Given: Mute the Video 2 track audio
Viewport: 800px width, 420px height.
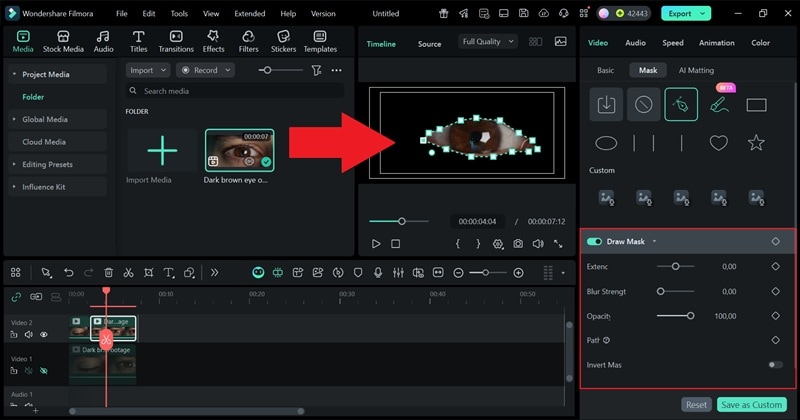Looking at the screenshot, I should click(x=29, y=335).
